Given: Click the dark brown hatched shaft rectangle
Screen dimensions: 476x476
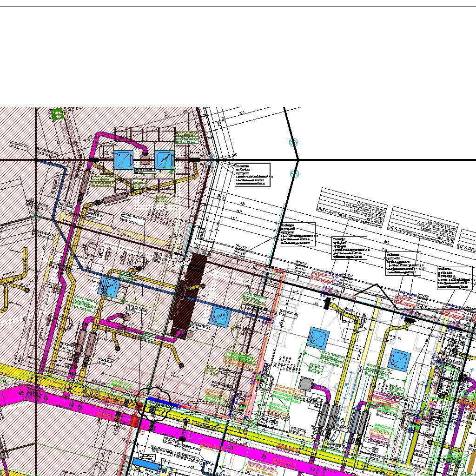Looking at the screenshot, I should pyautogui.click(x=189, y=294).
